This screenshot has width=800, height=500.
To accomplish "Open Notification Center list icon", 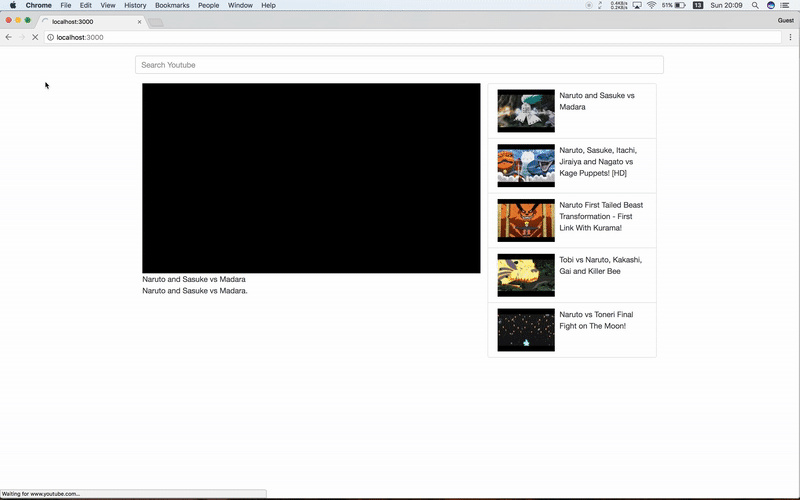I will click(x=786, y=5).
